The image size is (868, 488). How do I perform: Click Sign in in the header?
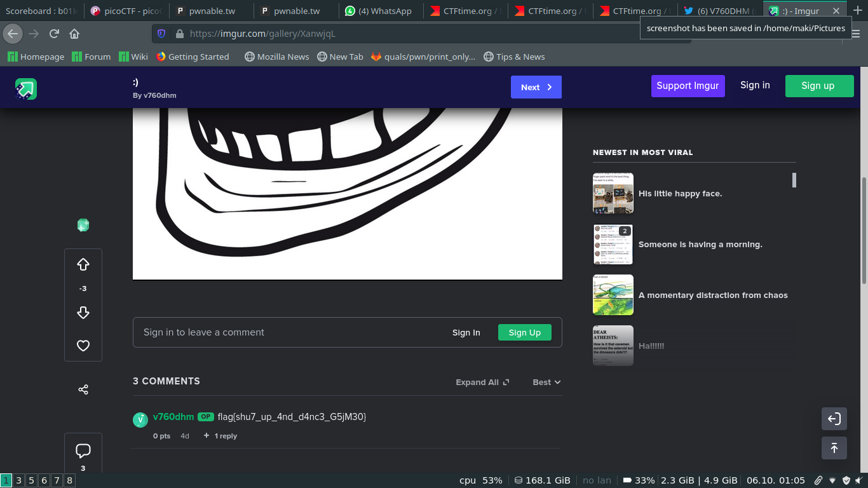point(755,85)
